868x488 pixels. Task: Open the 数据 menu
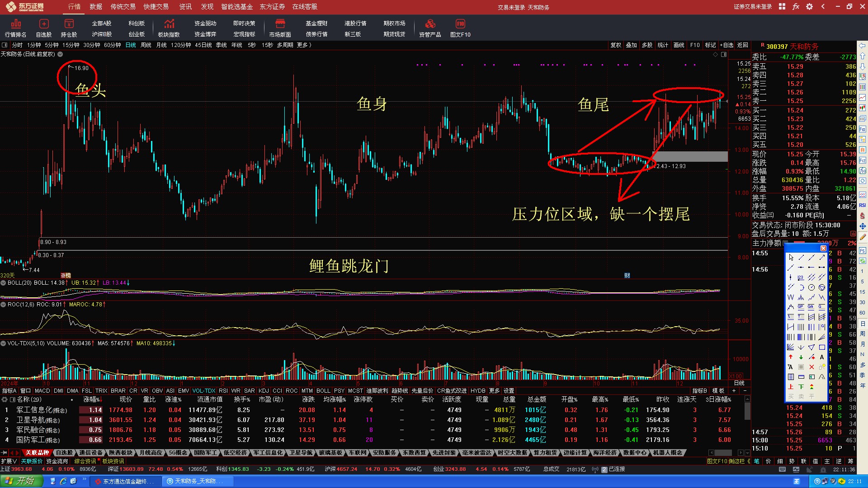(96, 7)
